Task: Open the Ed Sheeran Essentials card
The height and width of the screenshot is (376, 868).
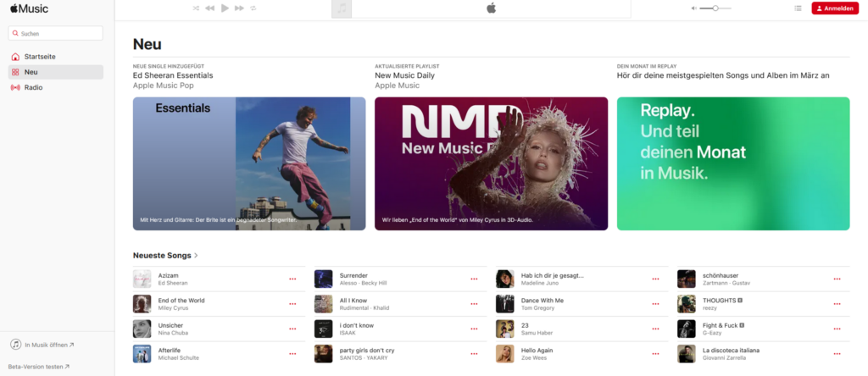Action: pos(249,163)
